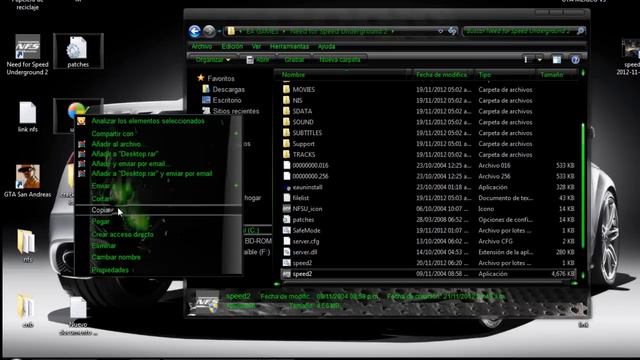
Task: Select the eauninstall application
Action: point(307,187)
